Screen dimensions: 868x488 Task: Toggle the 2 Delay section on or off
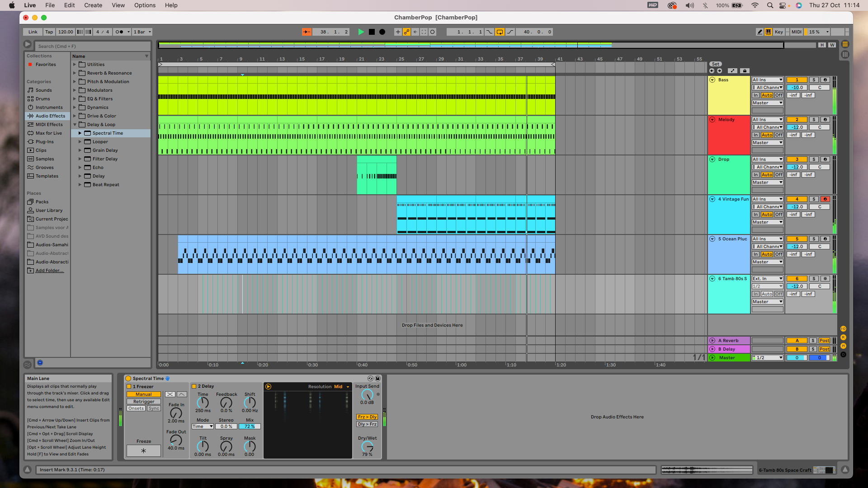click(194, 386)
